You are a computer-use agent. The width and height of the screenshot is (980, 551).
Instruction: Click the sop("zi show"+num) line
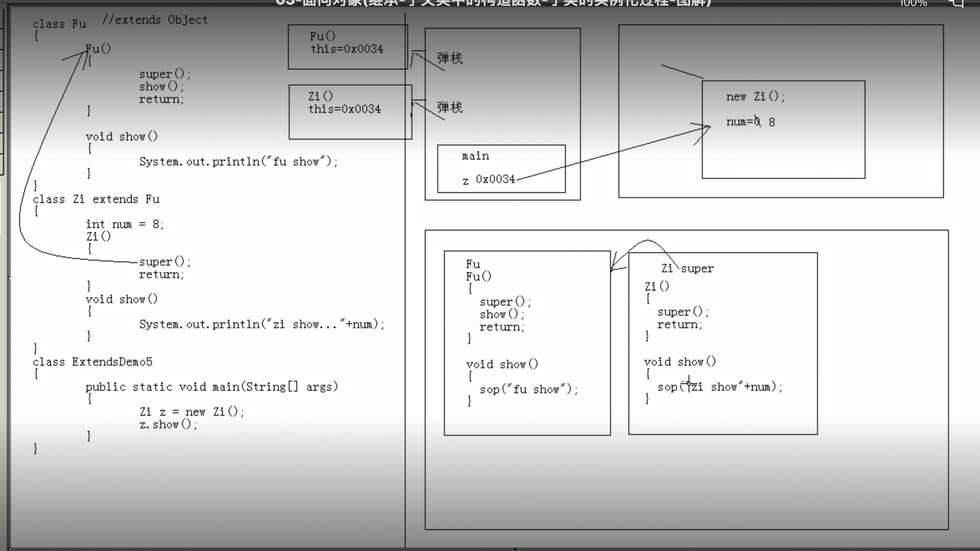click(x=720, y=387)
